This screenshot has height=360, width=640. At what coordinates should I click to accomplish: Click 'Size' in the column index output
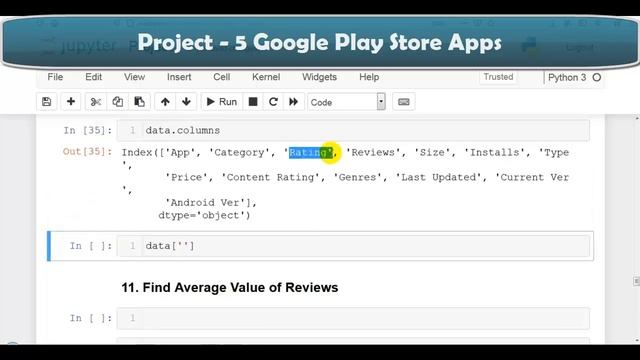(433, 153)
